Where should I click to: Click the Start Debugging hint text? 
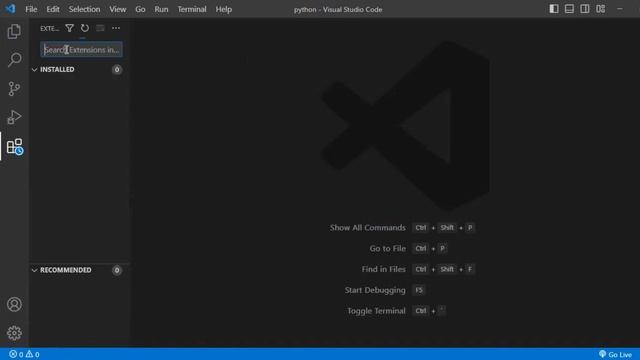click(x=375, y=290)
